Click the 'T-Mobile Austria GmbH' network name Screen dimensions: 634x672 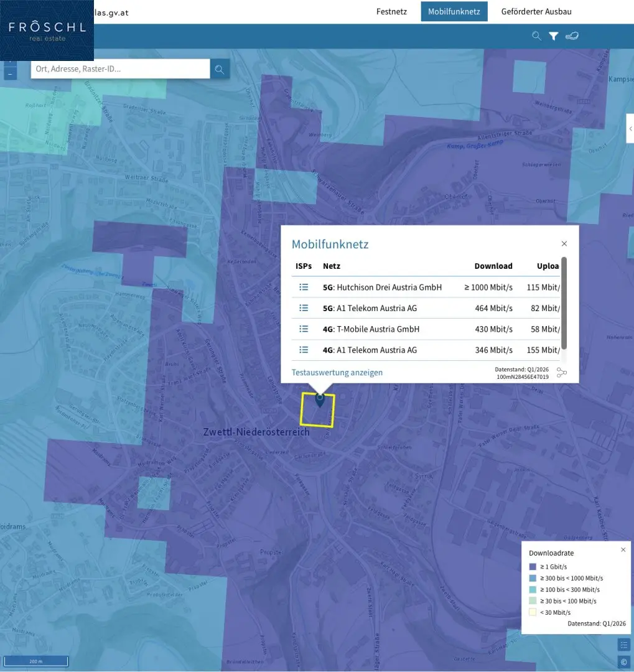click(378, 329)
